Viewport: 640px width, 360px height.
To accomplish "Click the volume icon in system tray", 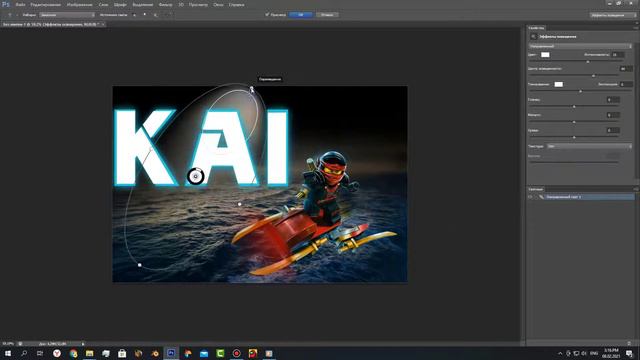I will click(584, 353).
